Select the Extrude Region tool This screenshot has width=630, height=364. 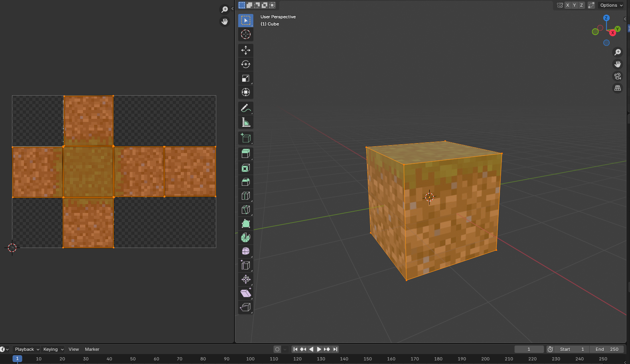pos(246,154)
